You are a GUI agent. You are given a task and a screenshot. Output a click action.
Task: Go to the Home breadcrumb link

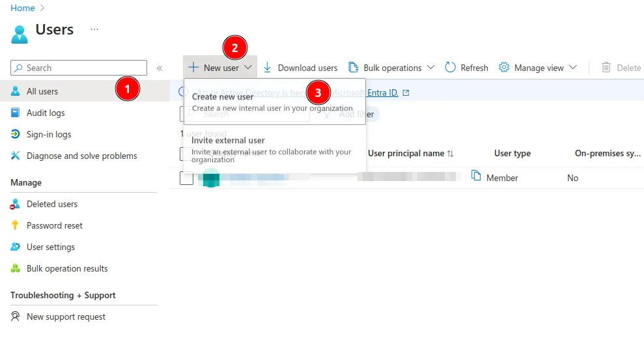23,8
